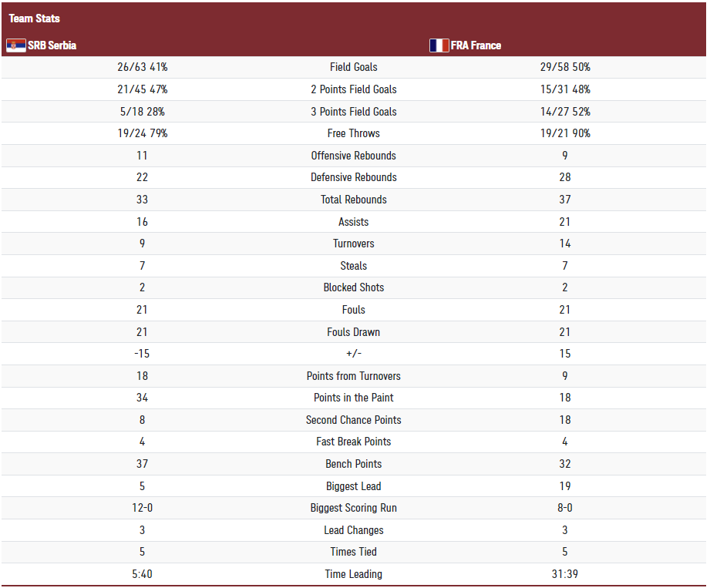The image size is (710, 588).
Task: Click the Assists stat label
Action: (x=354, y=222)
